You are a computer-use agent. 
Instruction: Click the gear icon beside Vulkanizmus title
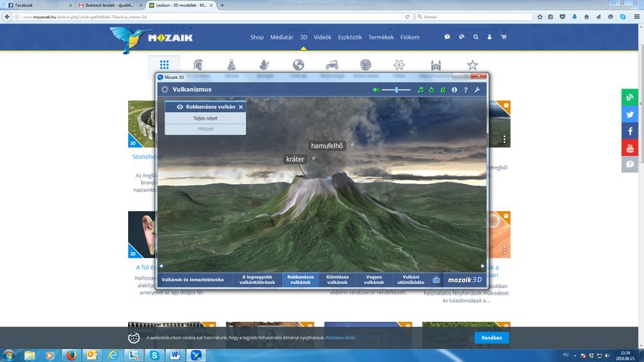(164, 89)
